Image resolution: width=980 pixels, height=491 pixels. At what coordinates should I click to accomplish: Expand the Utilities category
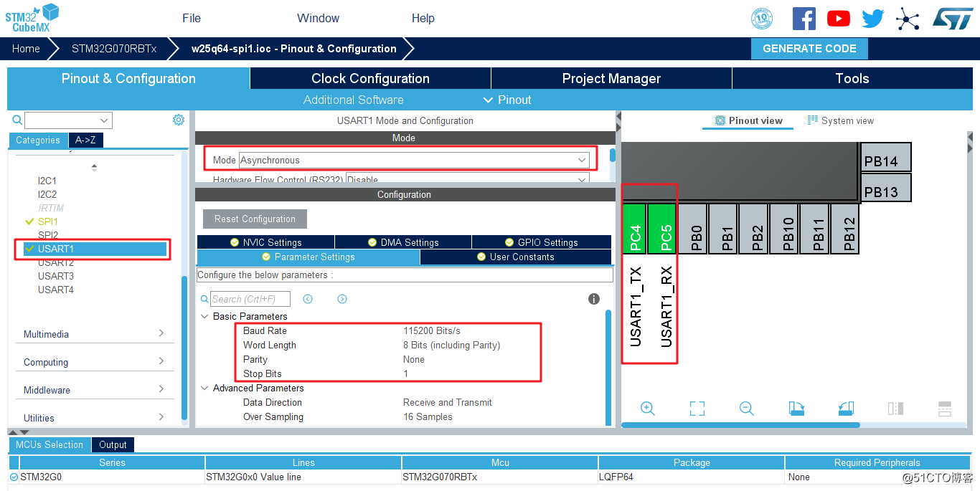(x=94, y=418)
